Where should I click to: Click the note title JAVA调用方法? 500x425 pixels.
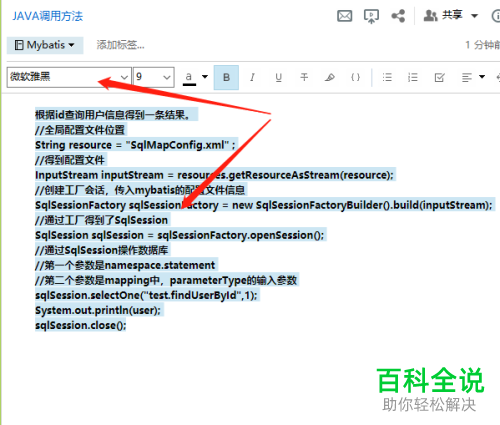point(47,16)
